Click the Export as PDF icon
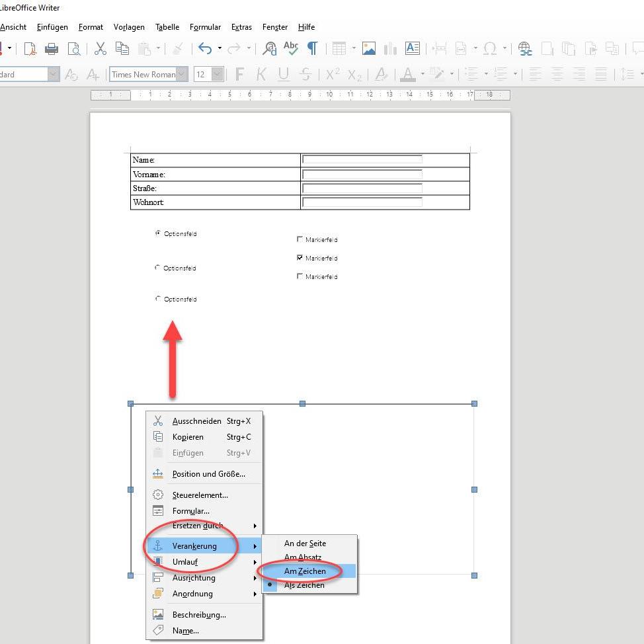 [x=30, y=48]
